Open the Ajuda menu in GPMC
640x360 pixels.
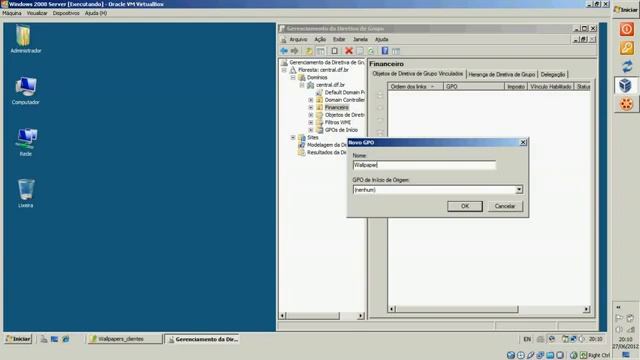381,40
